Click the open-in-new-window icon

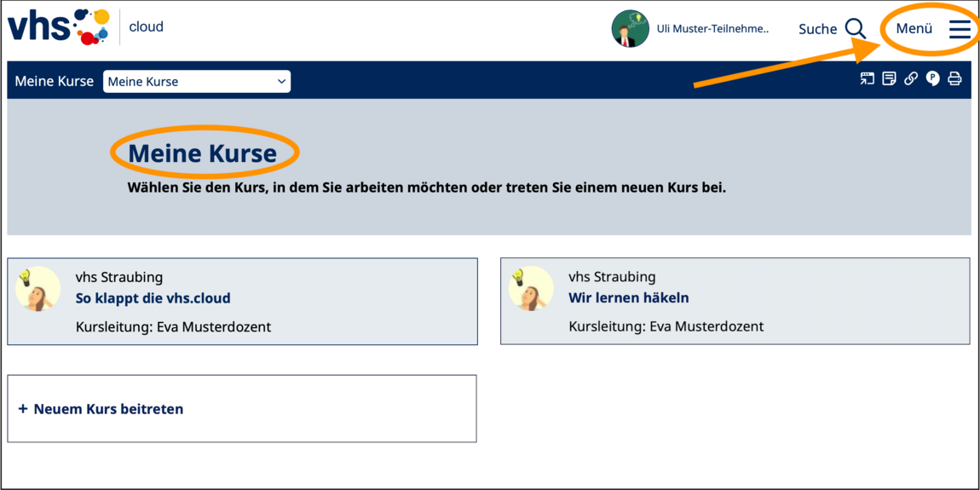tap(867, 79)
